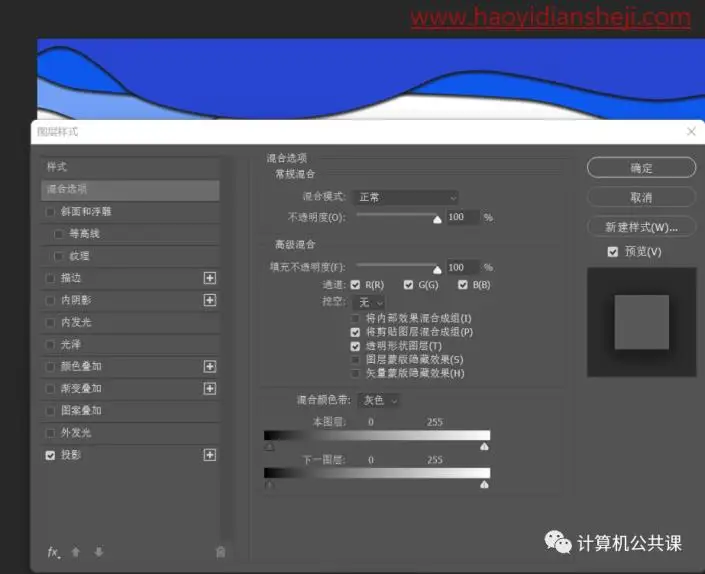The width and height of the screenshot is (705, 574).
Task: Uncheck 将剪贴图层混合成组(P)
Action: coord(355,332)
